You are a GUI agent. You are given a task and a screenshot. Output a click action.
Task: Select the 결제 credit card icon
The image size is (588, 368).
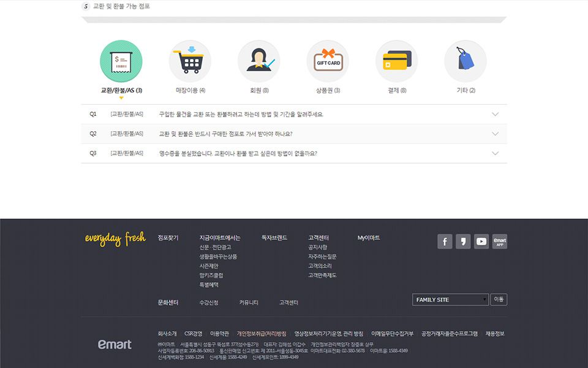pyautogui.click(x=396, y=61)
